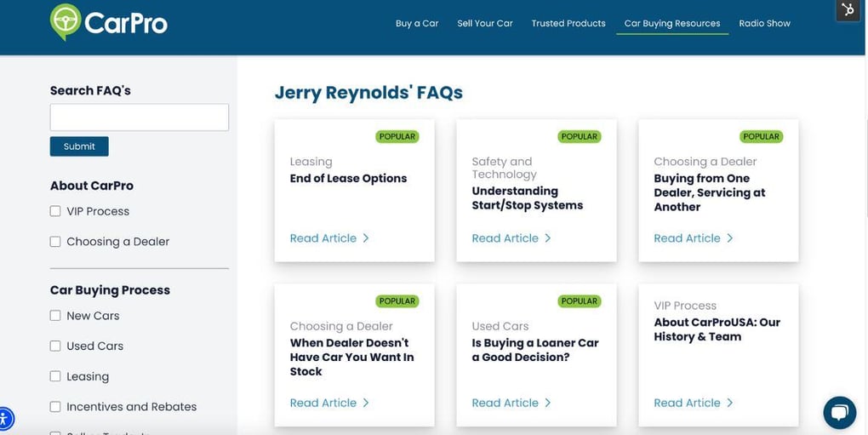Screen dimensions: 868x435
Task: Select Trusted Products in the navigation
Action: click(x=568, y=24)
